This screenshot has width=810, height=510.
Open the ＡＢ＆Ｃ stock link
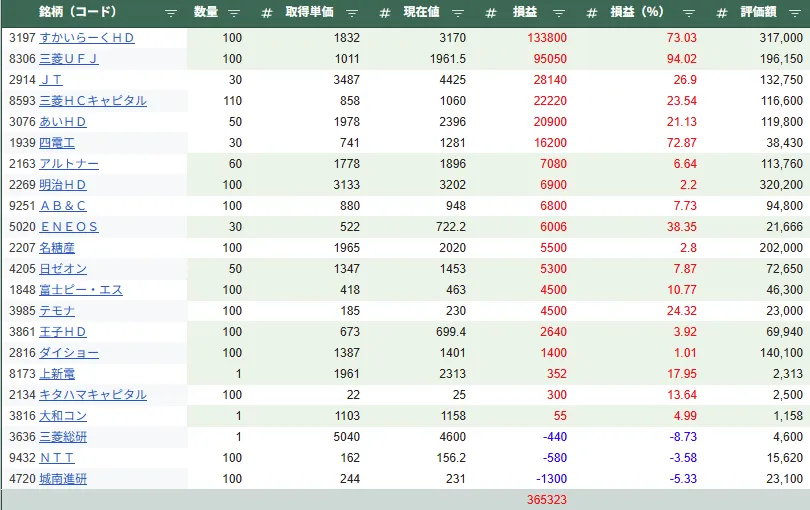pyautogui.click(x=63, y=206)
